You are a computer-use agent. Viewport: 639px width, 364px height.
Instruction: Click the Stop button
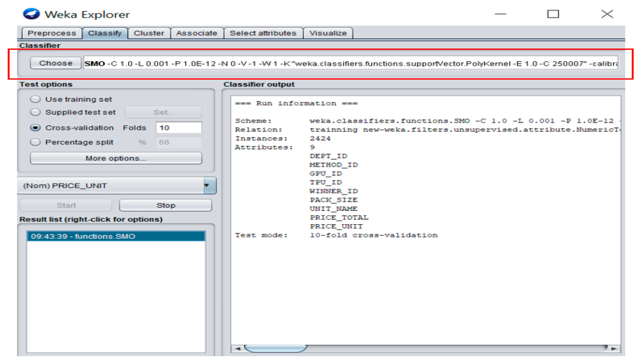166,205
